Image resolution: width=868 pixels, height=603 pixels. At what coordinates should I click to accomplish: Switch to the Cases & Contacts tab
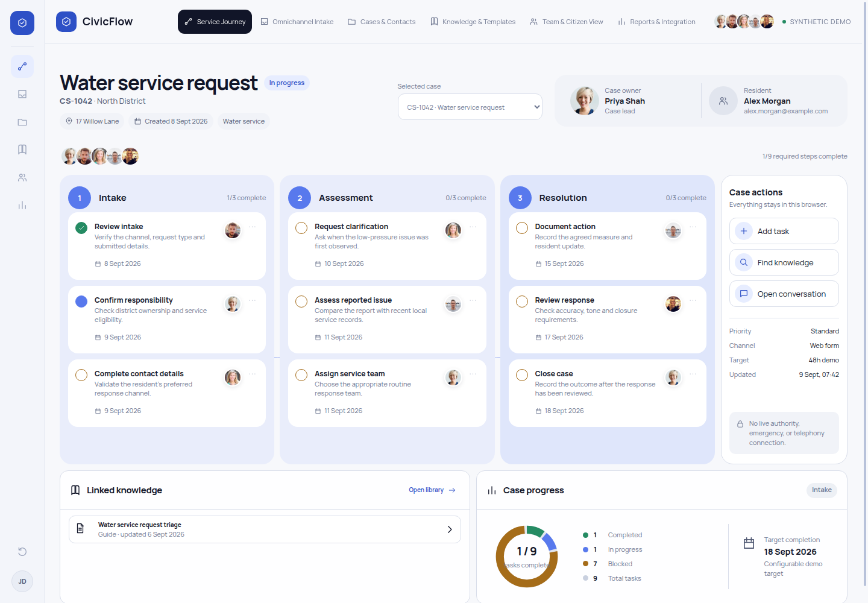(x=382, y=22)
